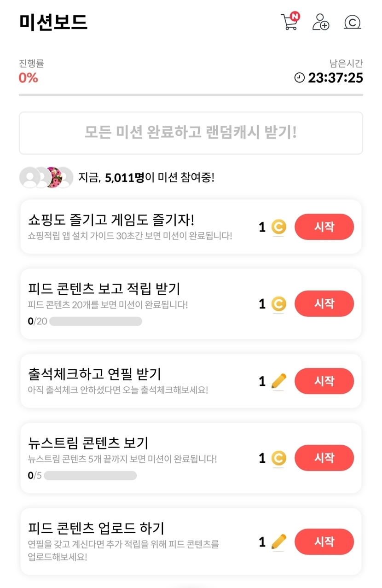This screenshot has height=588, width=382.
Task: Open the cash coin icon in header
Action: point(352,22)
